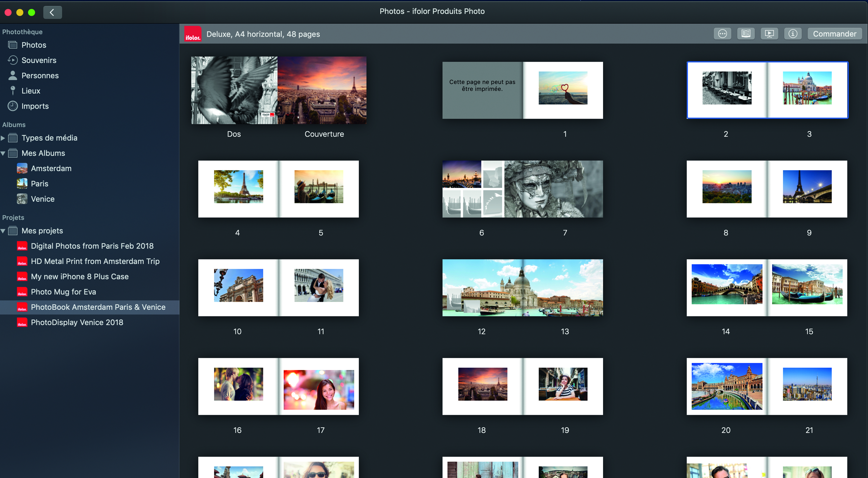
Task: Open the Venice album
Action: tap(42, 199)
